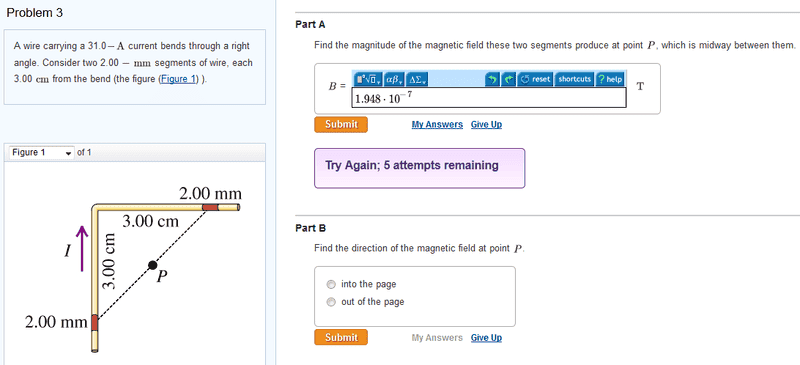Click the 'Try Again; 5 attempts remaining' message box
The width and height of the screenshot is (800, 365).
(419, 168)
